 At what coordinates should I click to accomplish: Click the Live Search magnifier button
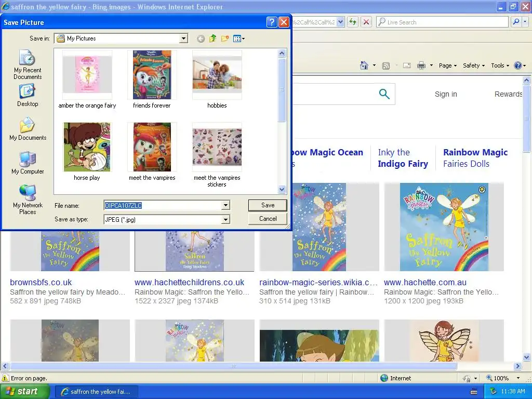(x=516, y=22)
